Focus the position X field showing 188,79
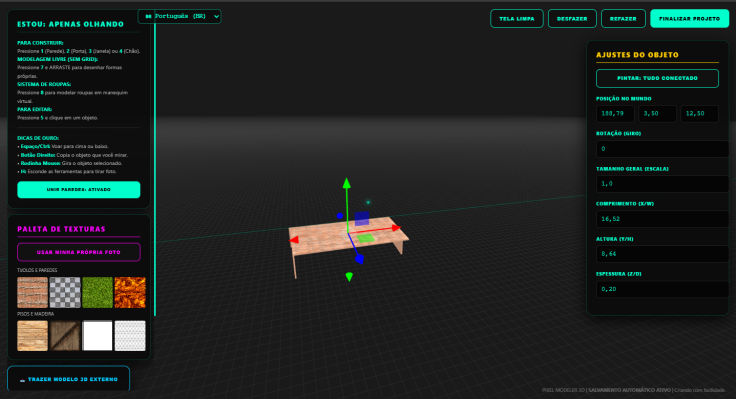Viewport: 736px width, 399px height. pos(615,114)
